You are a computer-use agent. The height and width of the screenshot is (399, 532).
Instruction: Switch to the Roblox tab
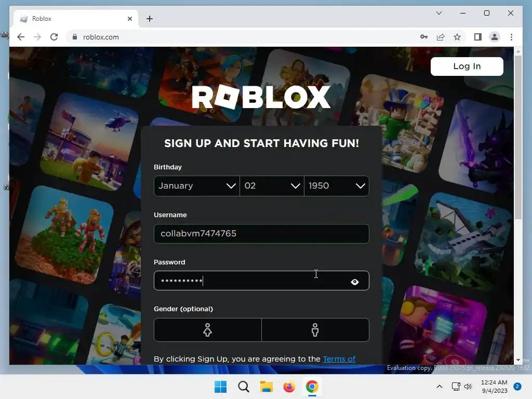[75, 19]
